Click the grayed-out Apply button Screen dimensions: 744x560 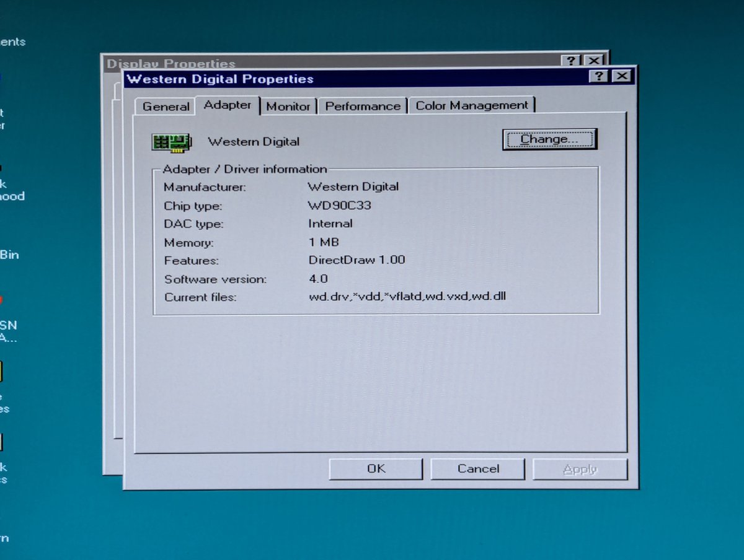(580, 469)
